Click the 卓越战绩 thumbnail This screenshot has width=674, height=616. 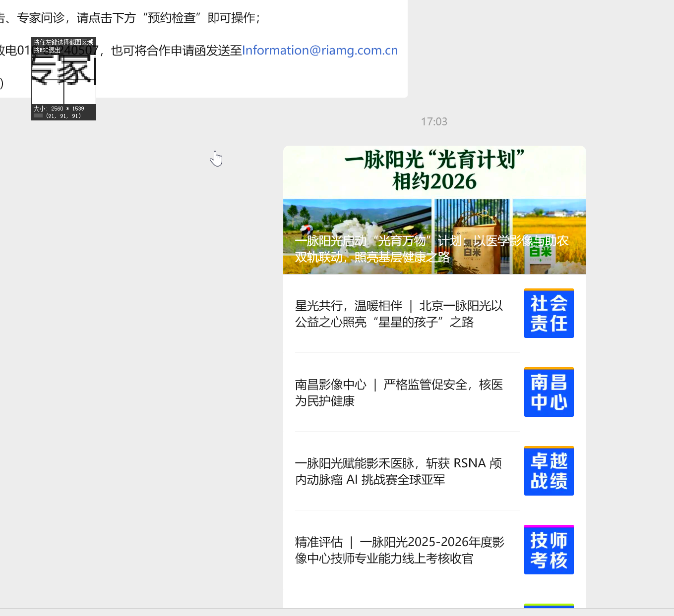pos(549,471)
